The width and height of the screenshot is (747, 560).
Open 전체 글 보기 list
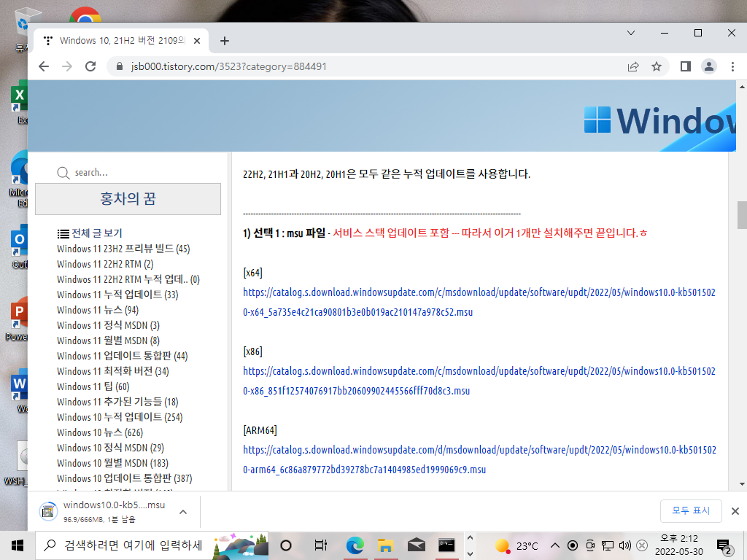[x=90, y=233]
